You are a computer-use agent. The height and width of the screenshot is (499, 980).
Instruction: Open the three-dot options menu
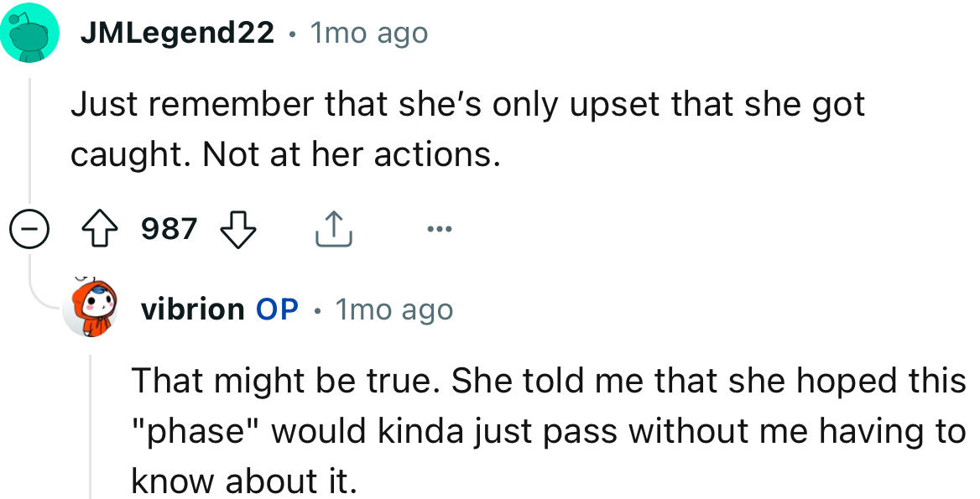439,228
